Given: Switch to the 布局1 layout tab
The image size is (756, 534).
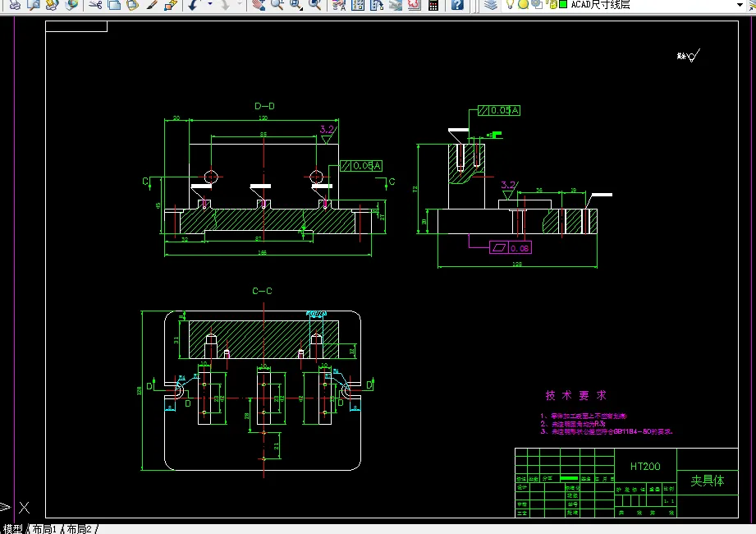Looking at the screenshot, I should pyautogui.click(x=44, y=529).
